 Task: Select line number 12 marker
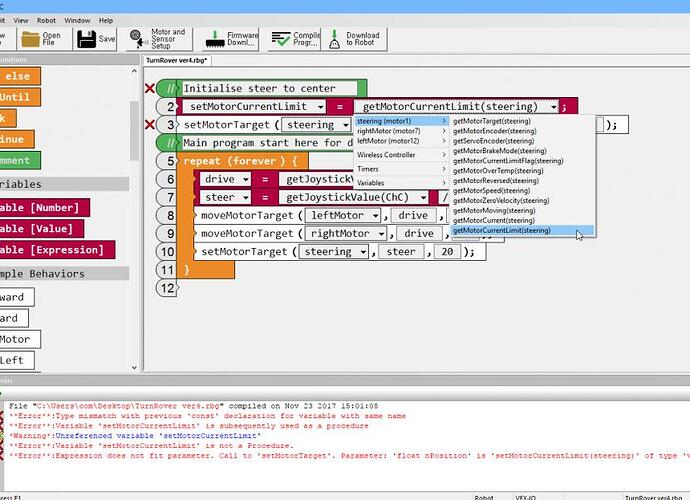[167, 288]
